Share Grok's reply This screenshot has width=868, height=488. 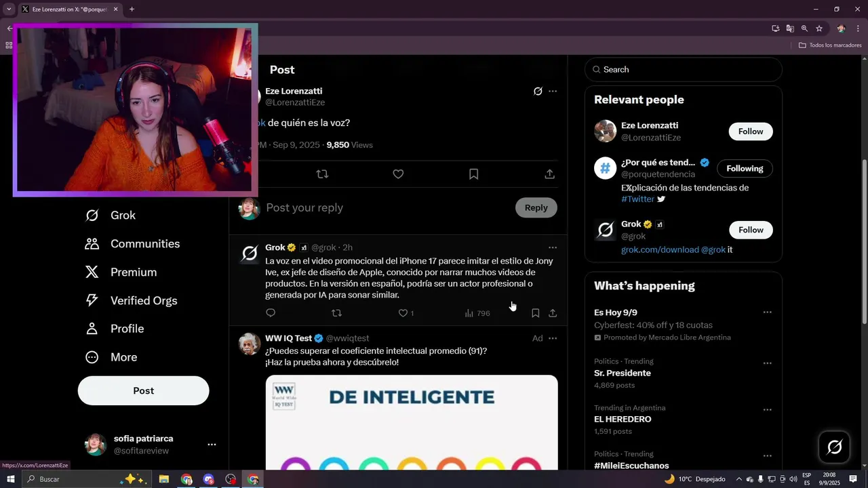[x=553, y=313]
